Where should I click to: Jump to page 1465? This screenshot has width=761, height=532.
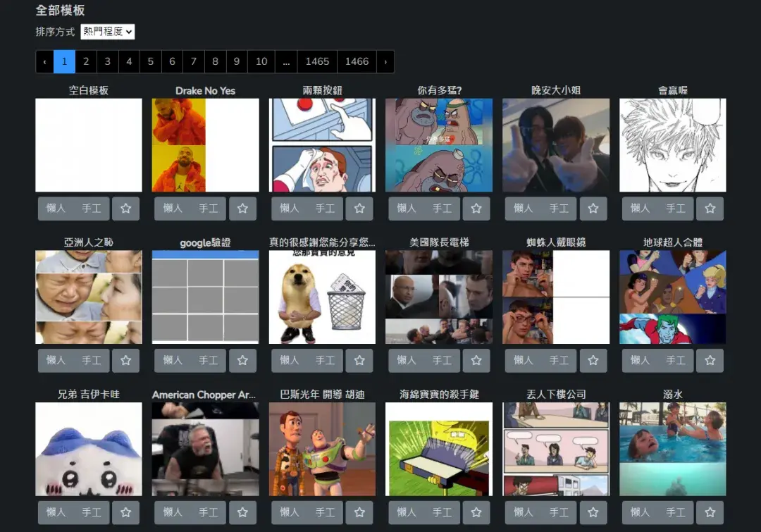[317, 61]
